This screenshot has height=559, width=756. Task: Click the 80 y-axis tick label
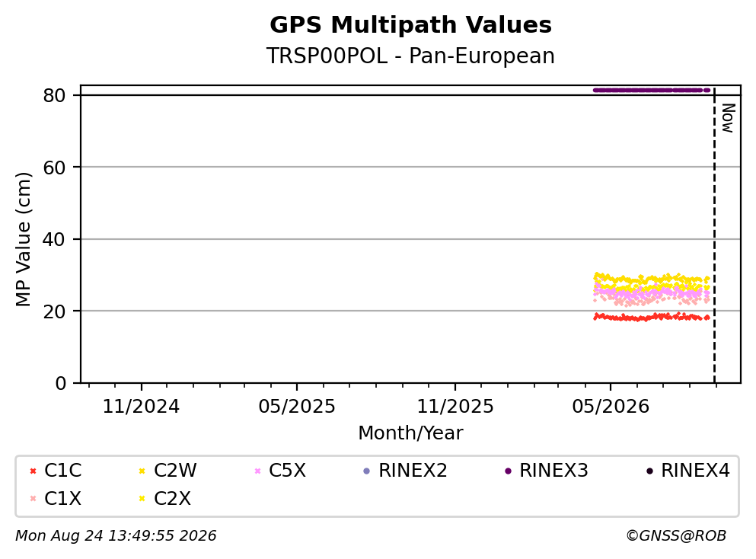55,95
